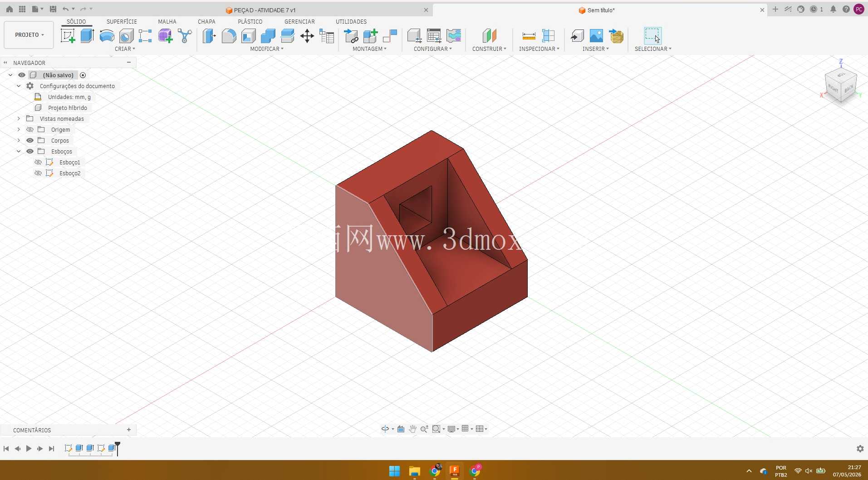Activate the Move/Copy tool

tap(307, 36)
